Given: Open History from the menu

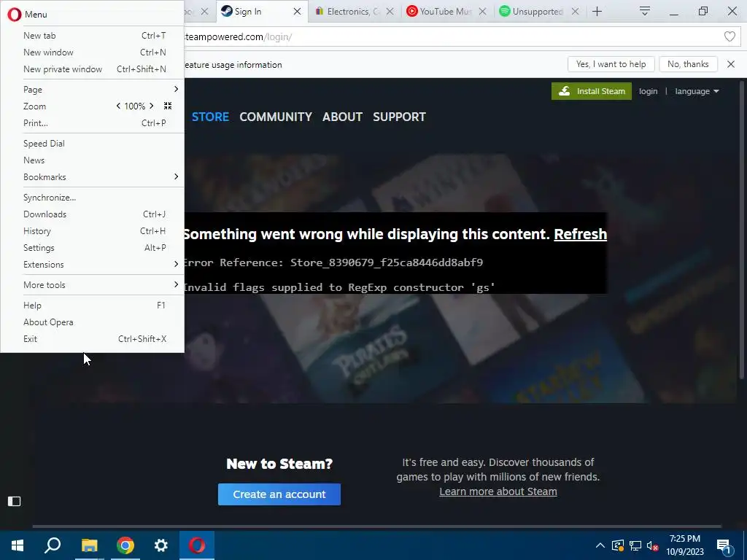Looking at the screenshot, I should (93, 231).
